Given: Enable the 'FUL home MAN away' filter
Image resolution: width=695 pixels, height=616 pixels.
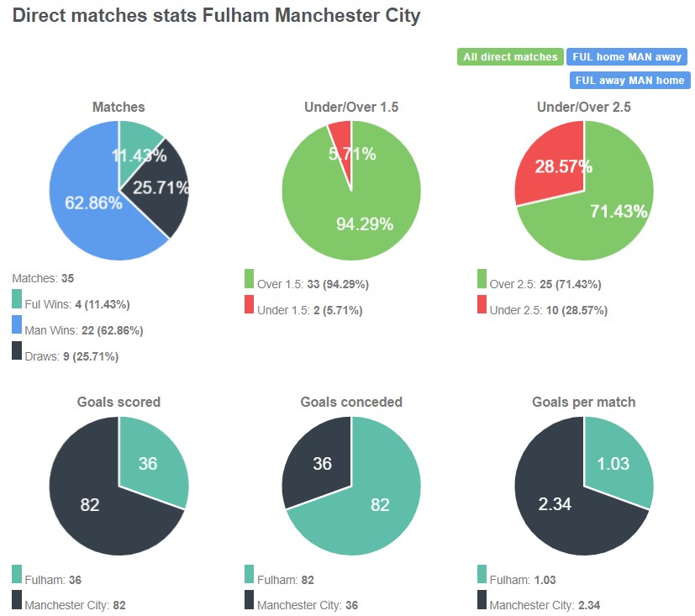Looking at the screenshot, I should tap(629, 56).
